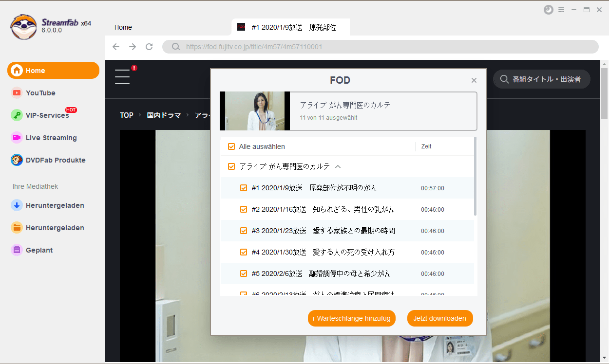The image size is (609, 364).
Task: Click the address bar URL field
Action: click(x=381, y=47)
